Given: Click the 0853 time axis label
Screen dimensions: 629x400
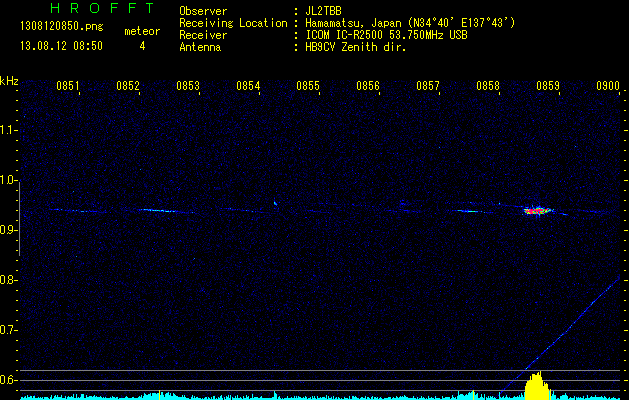Looking at the screenshot, I should [x=188, y=86].
